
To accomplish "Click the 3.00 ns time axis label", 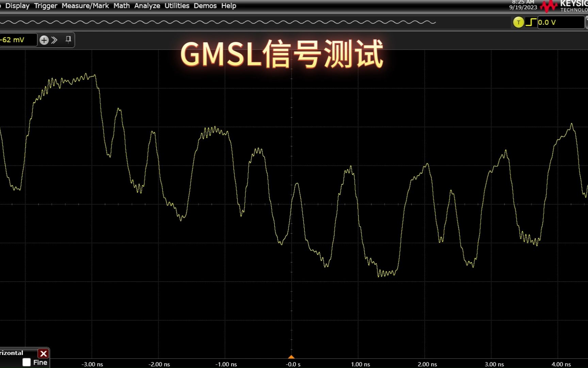I will [x=494, y=364].
